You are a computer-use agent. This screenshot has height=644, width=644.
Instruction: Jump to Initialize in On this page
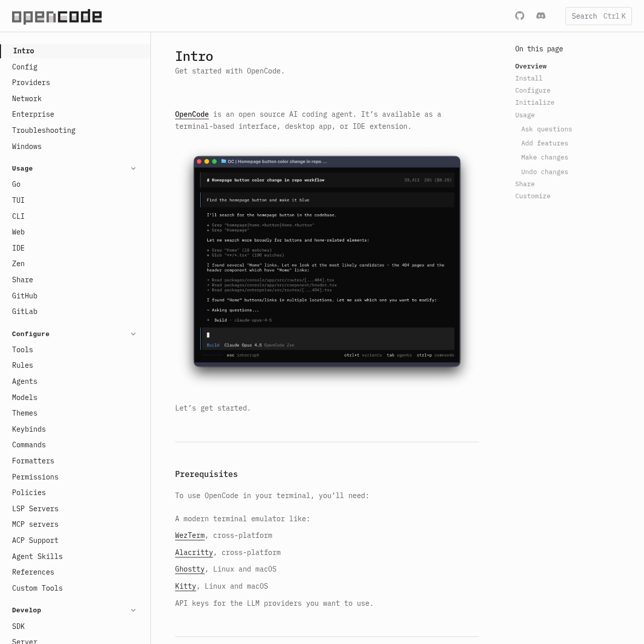pyautogui.click(x=535, y=103)
